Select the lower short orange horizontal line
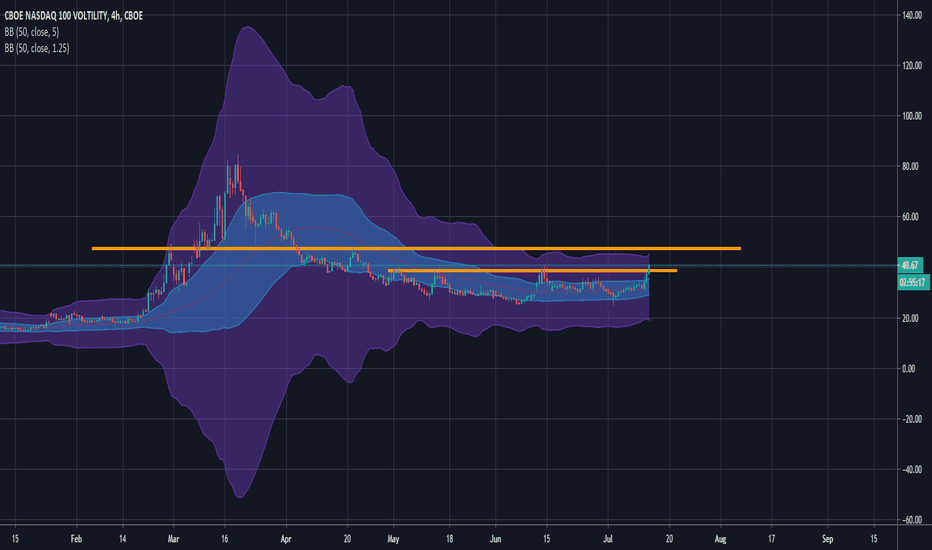The image size is (932, 550). click(x=532, y=271)
